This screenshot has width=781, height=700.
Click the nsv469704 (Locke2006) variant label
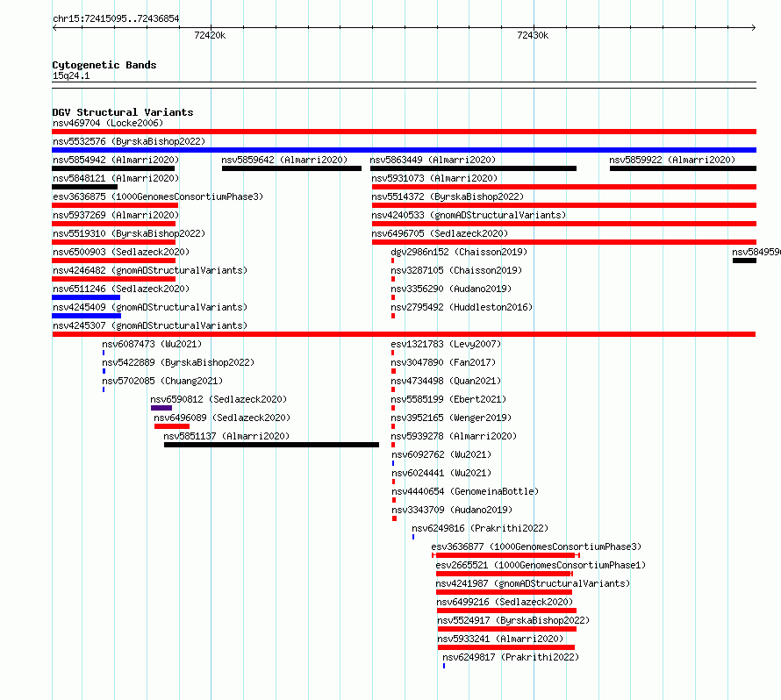pyautogui.click(x=108, y=123)
